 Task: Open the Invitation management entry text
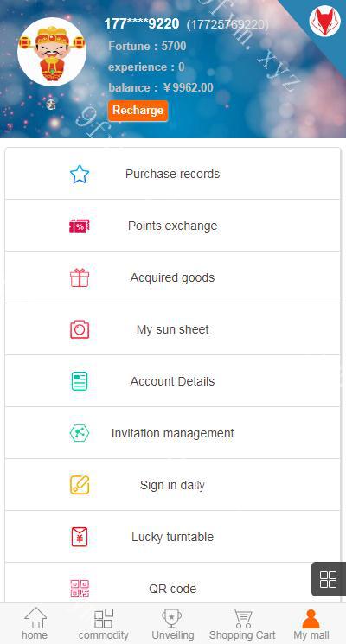173,433
